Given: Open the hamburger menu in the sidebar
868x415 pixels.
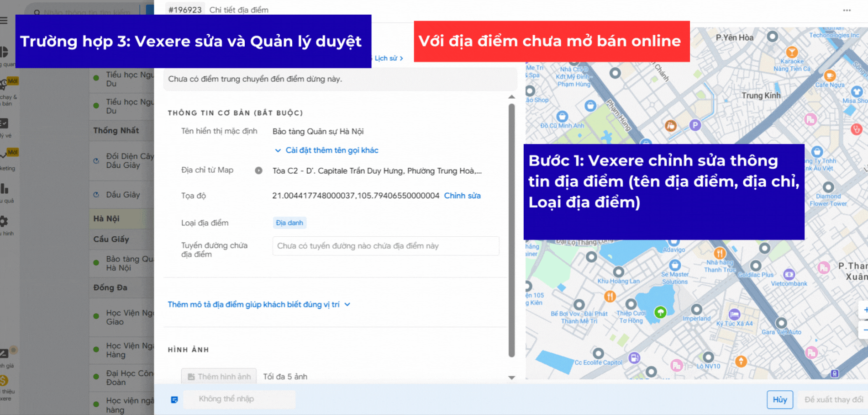Looking at the screenshot, I should [4, 21].
